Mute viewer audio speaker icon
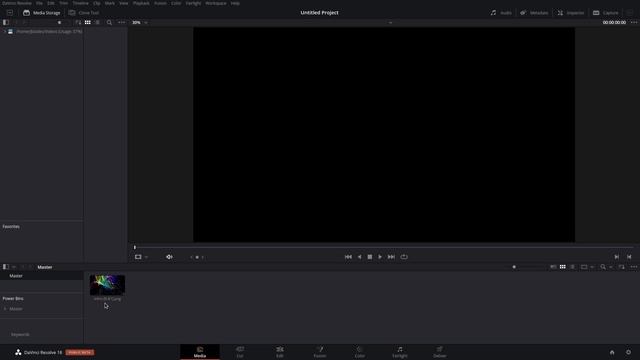The width and height of the screenshot is (640, 360). [x=169, y=257]
